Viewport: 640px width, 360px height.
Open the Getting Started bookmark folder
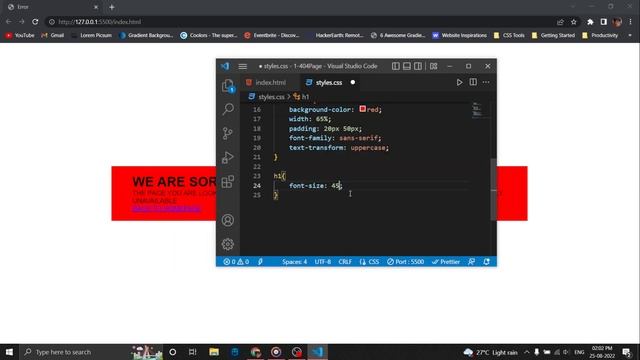tap(553, 36)
